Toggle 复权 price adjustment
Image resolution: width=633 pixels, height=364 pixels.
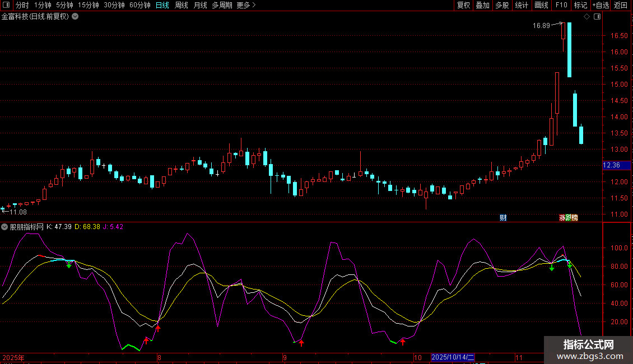point(463,5)
